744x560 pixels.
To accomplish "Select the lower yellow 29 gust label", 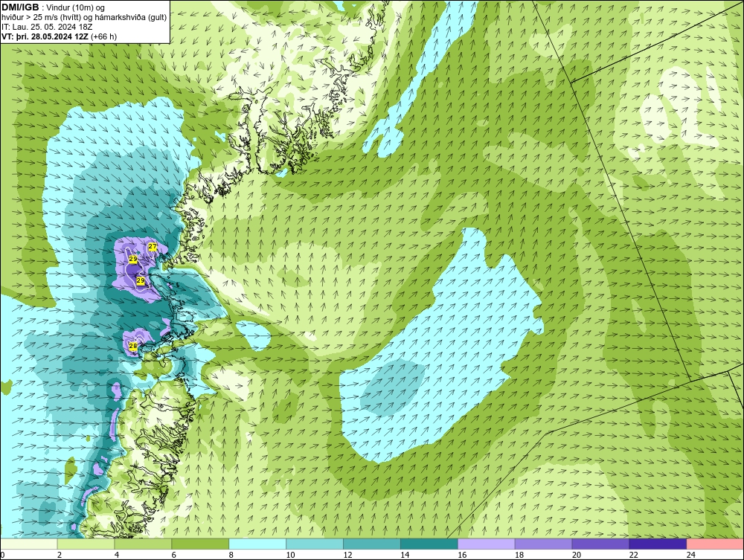I will pyautogui.click(x=141, y=280).
